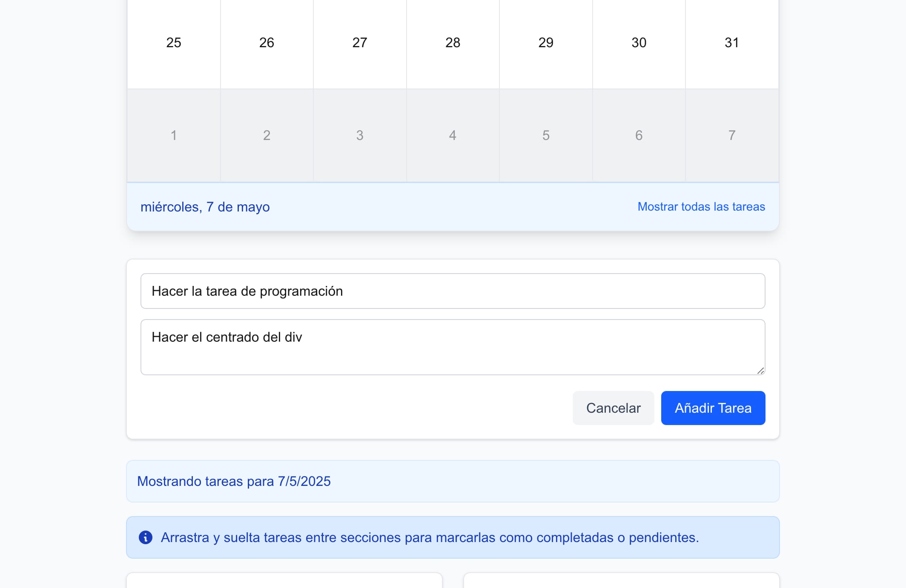Screen dimensions: 906x588
Task: Click the 'Arrastra y suelta tareas' hint text
Action: 430,537
